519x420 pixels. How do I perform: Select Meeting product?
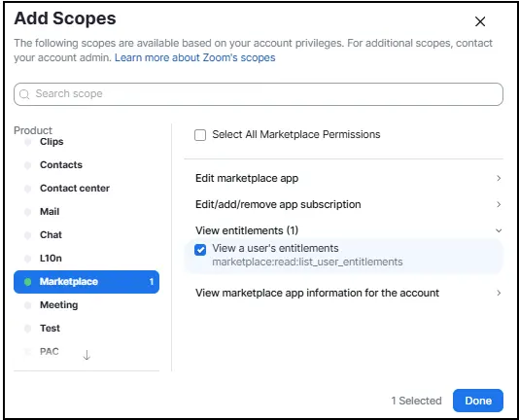59,304
